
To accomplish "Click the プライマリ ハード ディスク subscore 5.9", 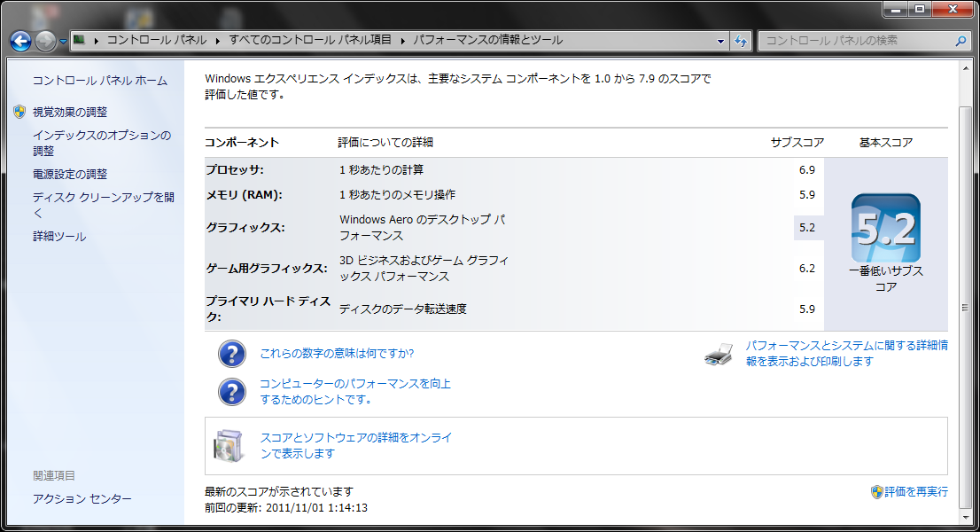I will tap(807, 309).
